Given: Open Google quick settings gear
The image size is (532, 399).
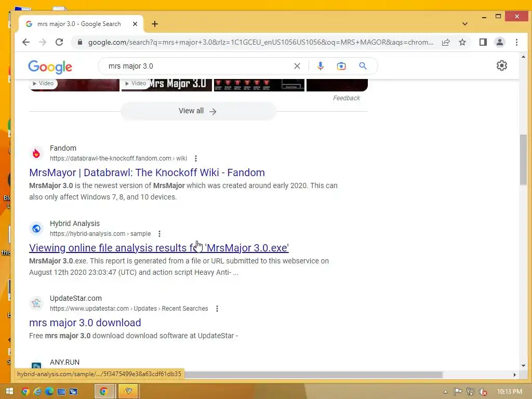Looking at the screenshot, I should (x=502, y=65).
